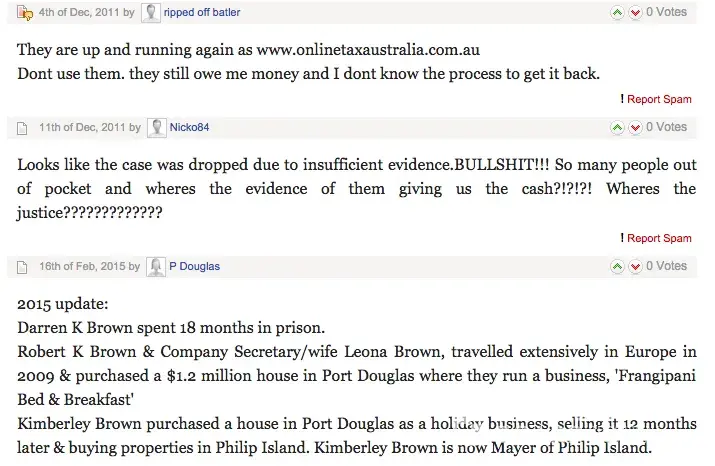Downvote P Douglas's 2015 update comment

634,267
